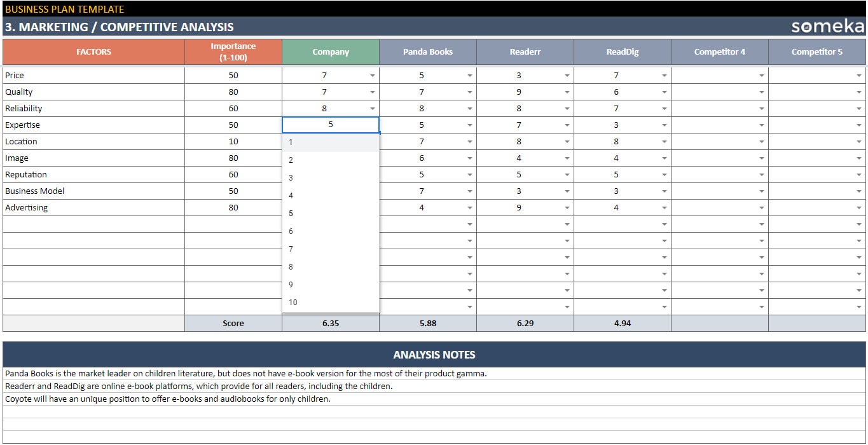
Task: Select the Readerr score of 6.29
Action: point(525,323)
